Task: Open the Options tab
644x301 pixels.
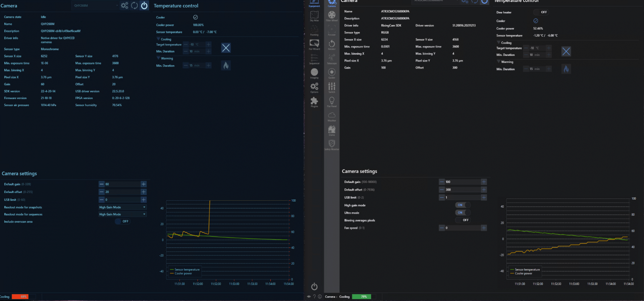Action: (x=314, y=88)
